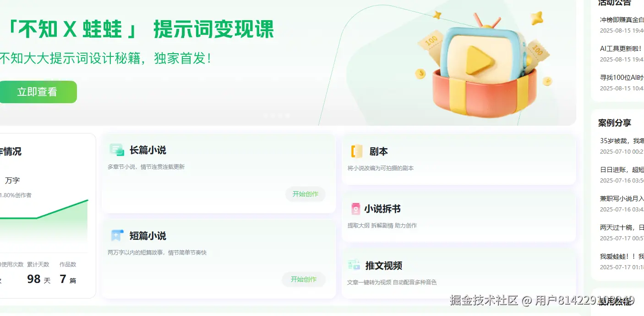
Task: Click the 短篇小说 blue bookmark icon
Action: pyautogui.click(x=117, y=236)
